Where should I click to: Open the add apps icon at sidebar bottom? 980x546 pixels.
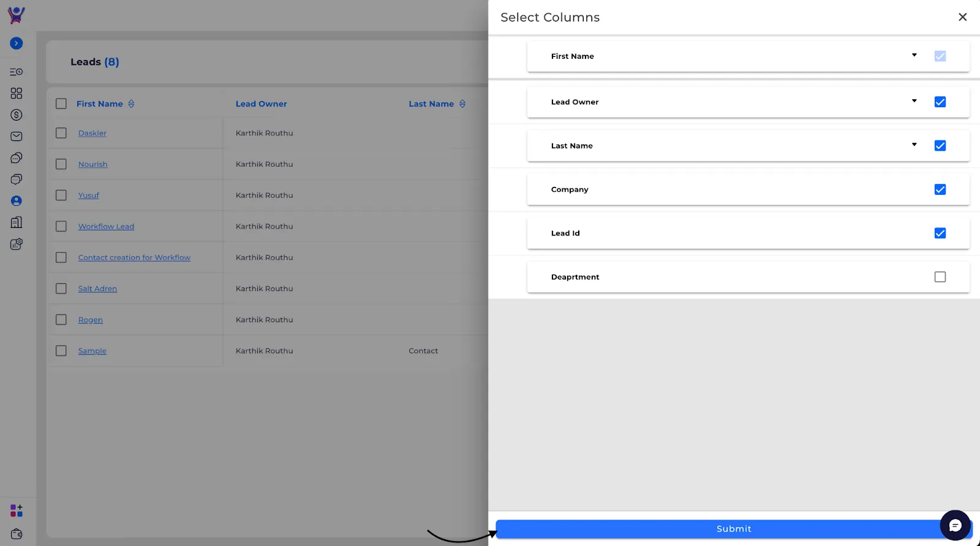17,510
